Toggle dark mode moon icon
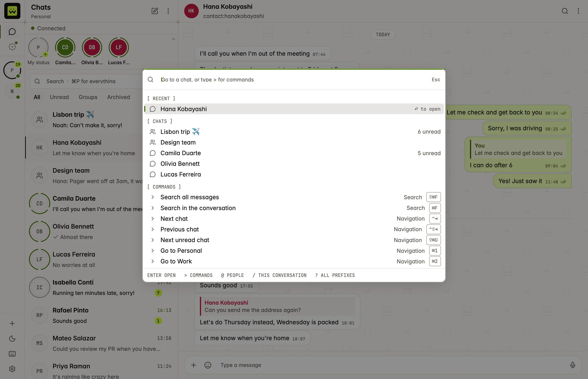Image resolution: width=588 pixels, height=379 pixels. click(x=12, y=339)
